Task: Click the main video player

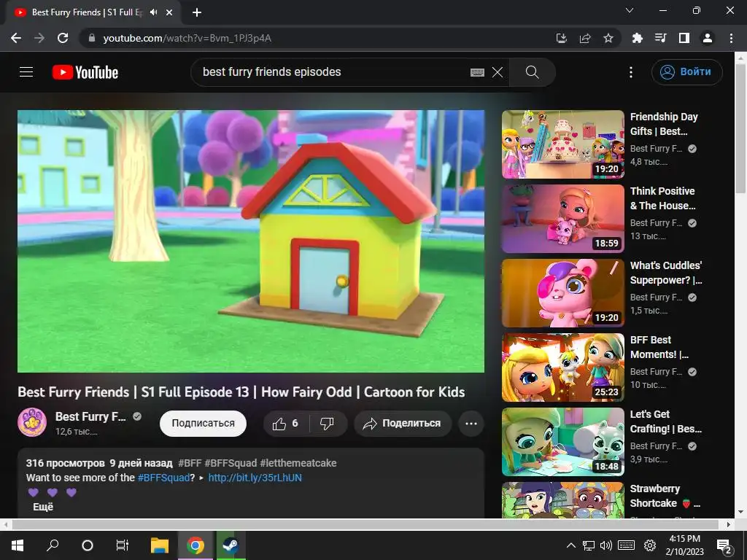Action: point(251,241)
